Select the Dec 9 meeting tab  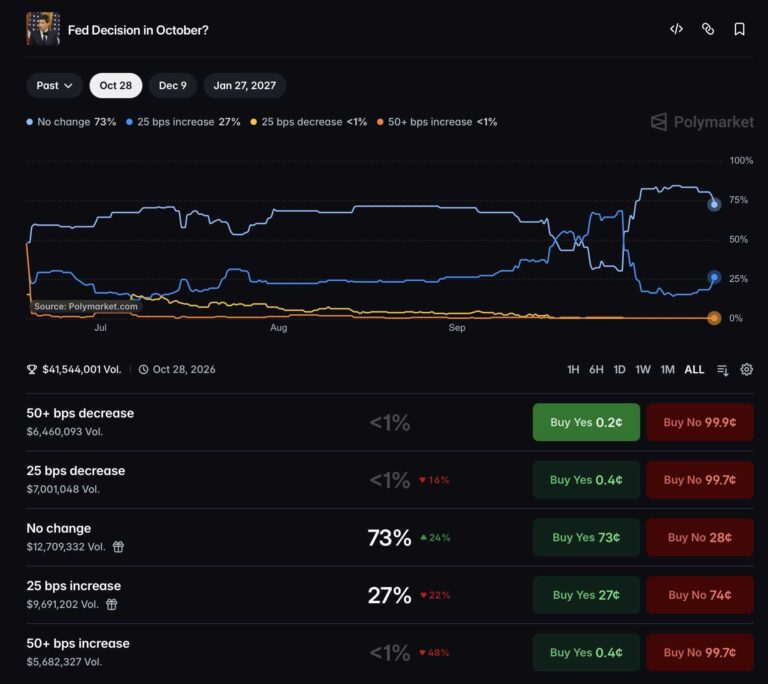coord(172,85)
